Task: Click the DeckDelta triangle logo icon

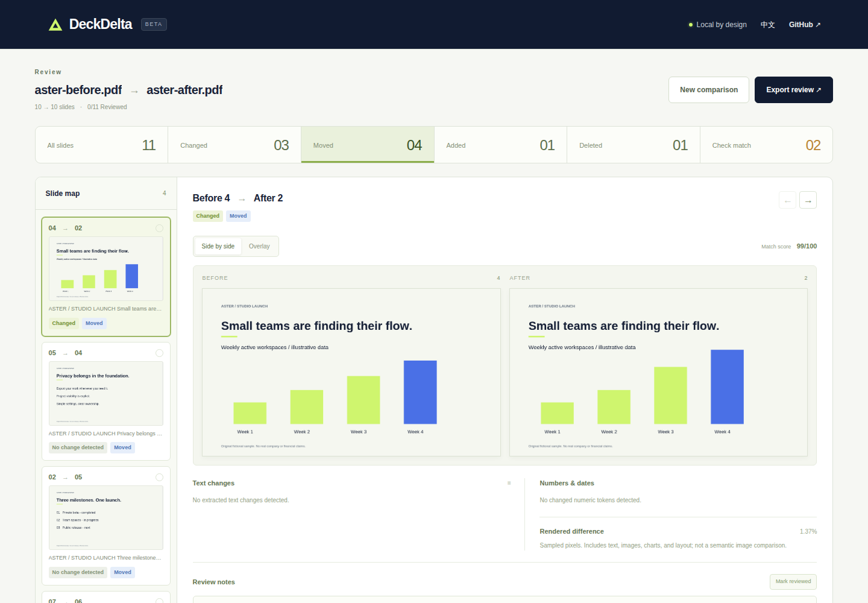Action: tap(55, 25)
